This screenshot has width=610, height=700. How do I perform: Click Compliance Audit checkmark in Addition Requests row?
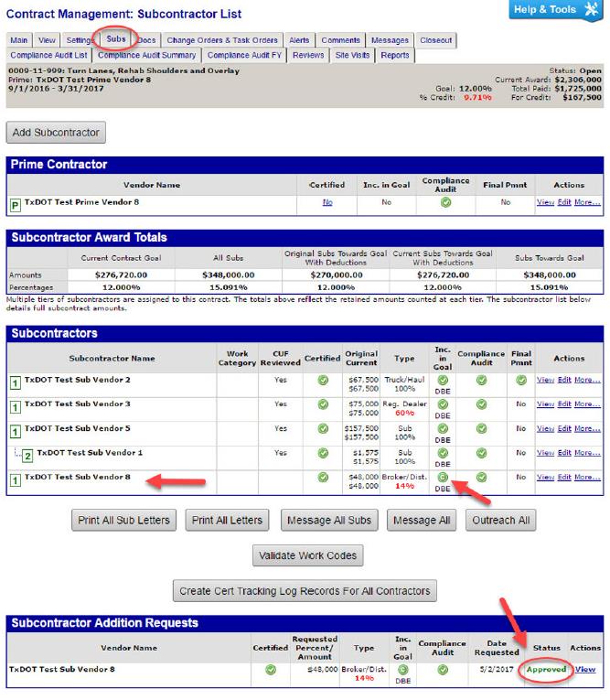pyautogui.click(x=443, y=670)
